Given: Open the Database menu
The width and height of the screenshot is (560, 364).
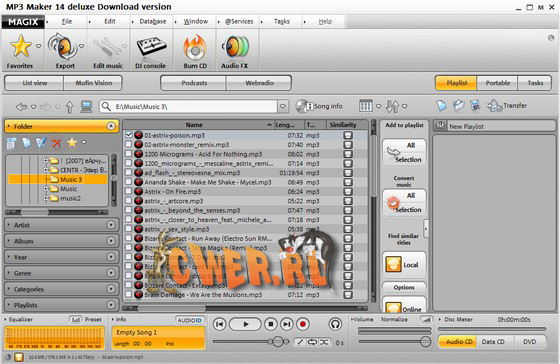Looking at the screenshot, I should [x=153, y=21].
